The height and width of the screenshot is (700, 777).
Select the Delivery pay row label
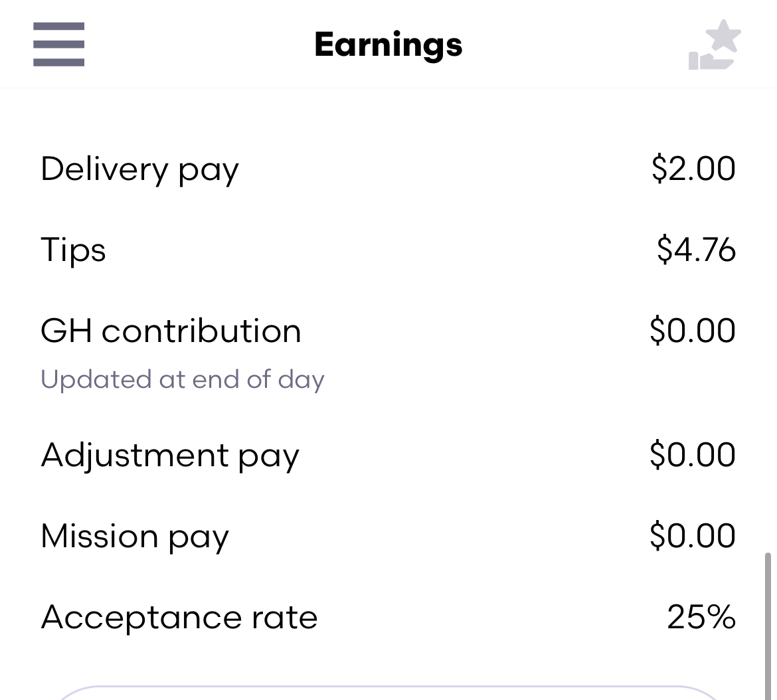coord(139,169)
